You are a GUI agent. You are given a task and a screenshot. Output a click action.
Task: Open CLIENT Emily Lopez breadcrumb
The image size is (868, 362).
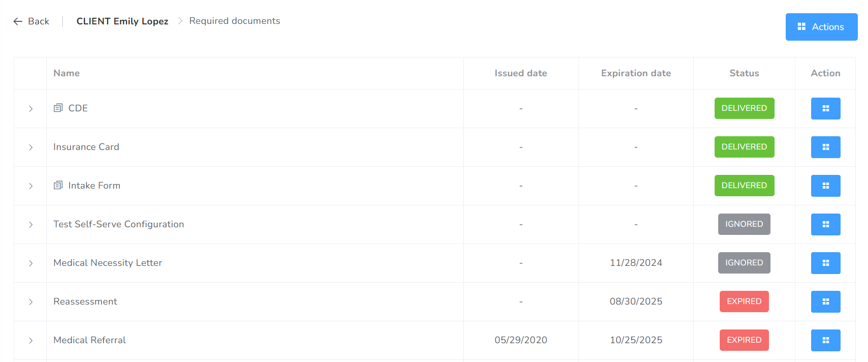122,21
